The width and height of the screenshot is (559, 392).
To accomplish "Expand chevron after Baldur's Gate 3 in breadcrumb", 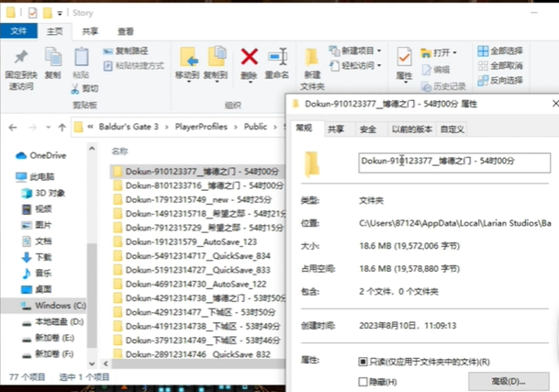I will point(166,127).
